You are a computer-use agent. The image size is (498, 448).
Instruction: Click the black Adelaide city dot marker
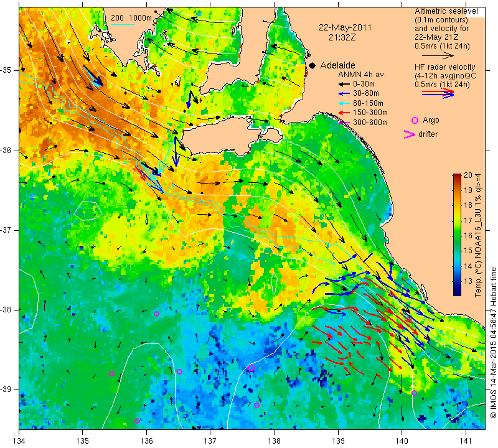tap(312, 65)
